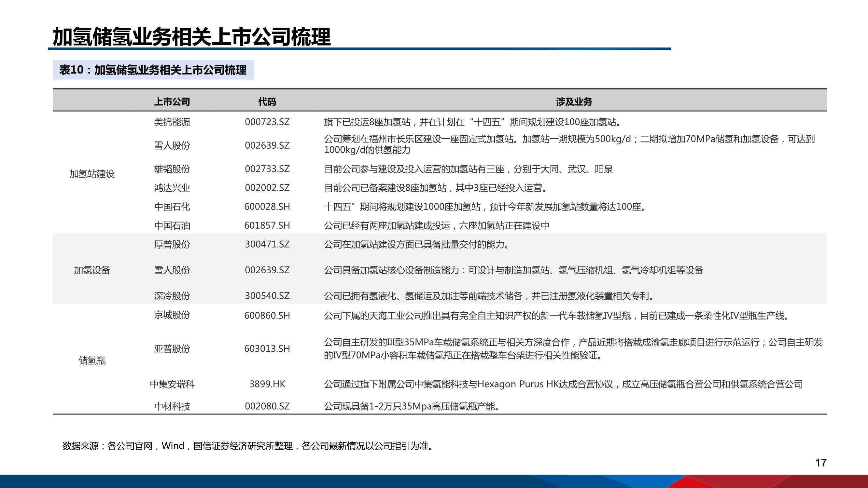Click 雪人股份 in the 氢气压缩机组 equipment row
The width and height of the screenshot is (868, 488).
tap(172, 270)
